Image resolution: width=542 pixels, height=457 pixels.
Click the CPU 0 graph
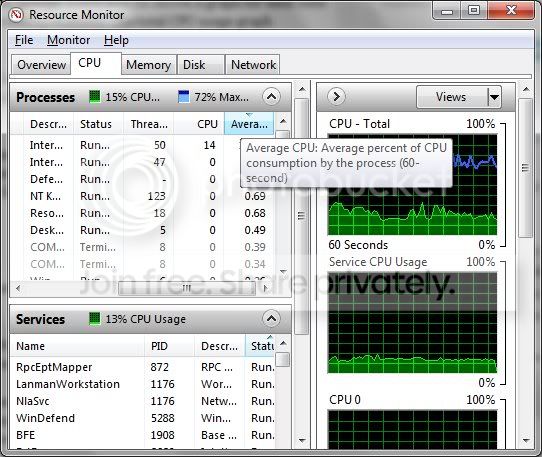pyautogui.click(x=412, y=430)
